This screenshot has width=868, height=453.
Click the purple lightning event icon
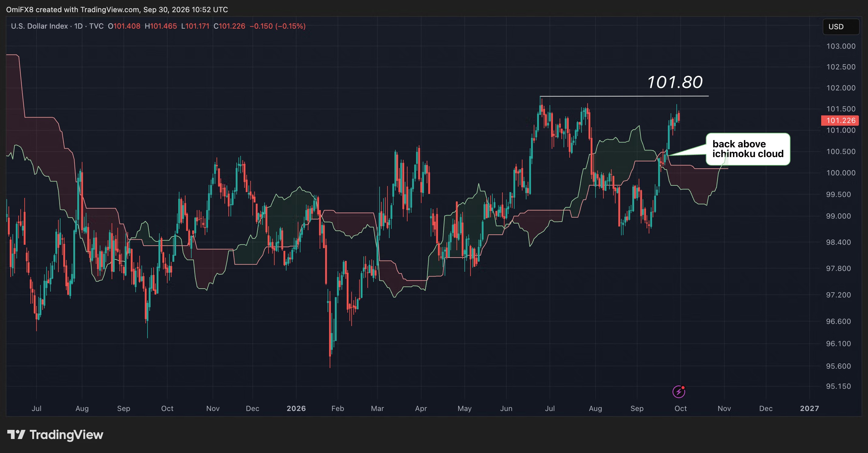679,392
